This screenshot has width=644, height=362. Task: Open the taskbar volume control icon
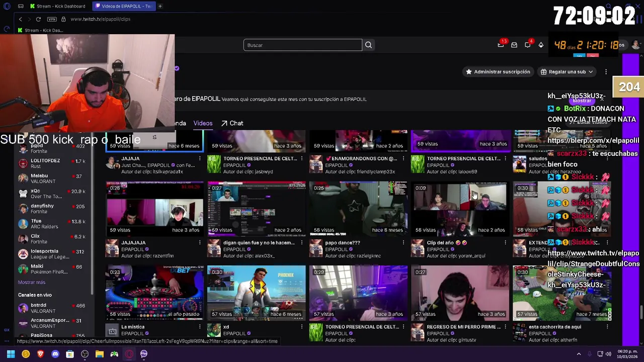(x=608, y=354)
